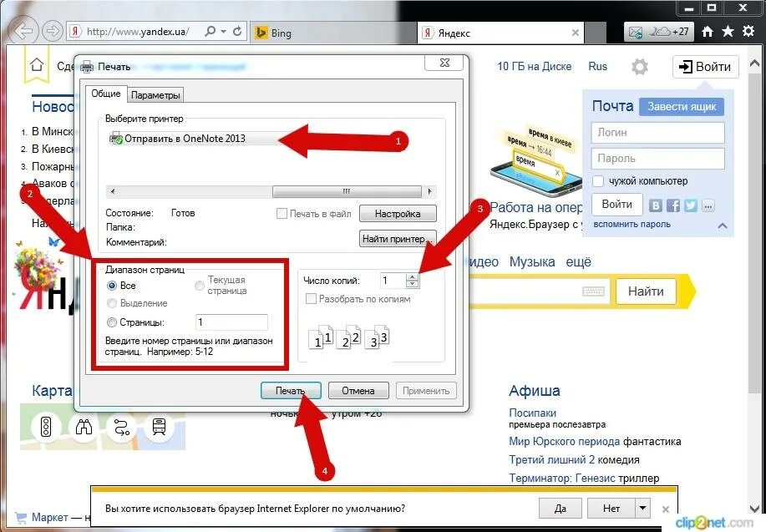The image size is (766, 532).
Task: Open the dropdown next to Нет button
Action: pyautogui.click(x=643, y=509)
